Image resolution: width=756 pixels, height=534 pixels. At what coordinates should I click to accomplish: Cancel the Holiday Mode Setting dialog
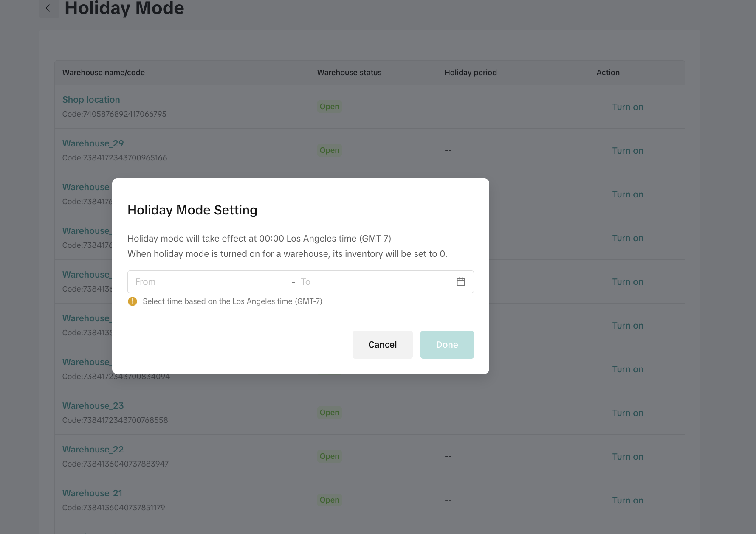pos(382,345)
